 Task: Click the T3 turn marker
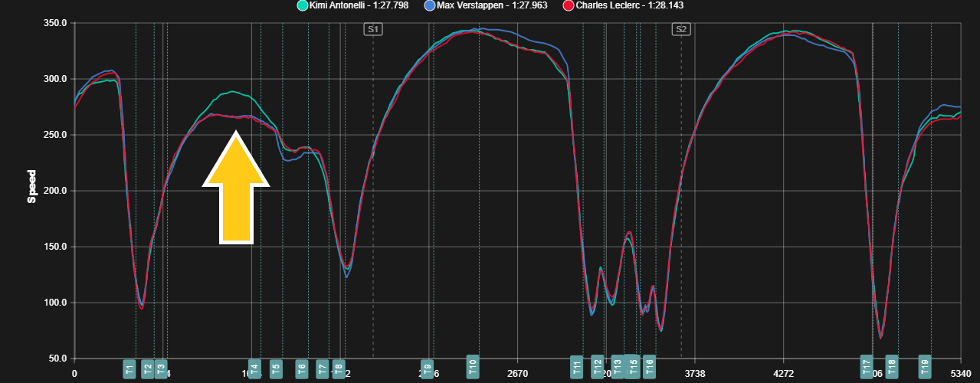coord(160,368)
